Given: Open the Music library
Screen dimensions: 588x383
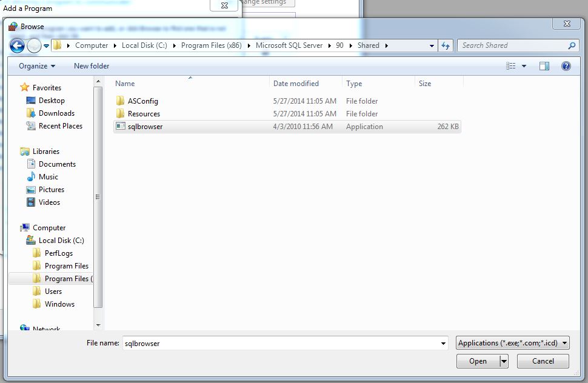Looking at the screenshot, I should click(x=48, y=177).
